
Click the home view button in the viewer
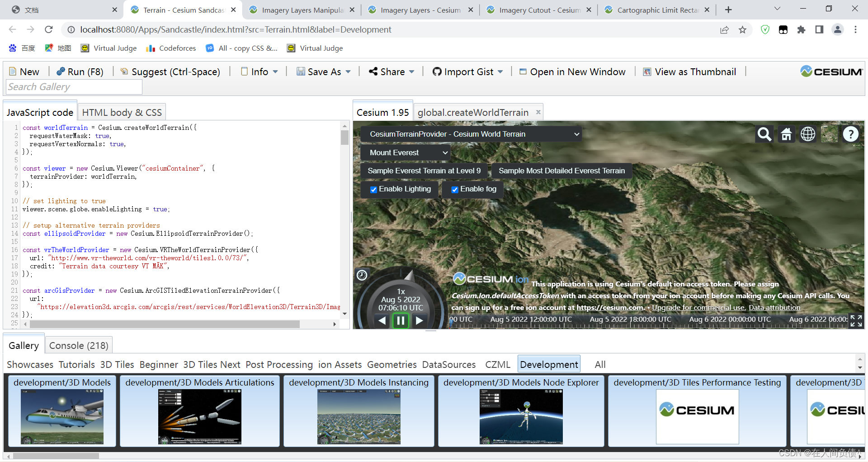[786, 134]
